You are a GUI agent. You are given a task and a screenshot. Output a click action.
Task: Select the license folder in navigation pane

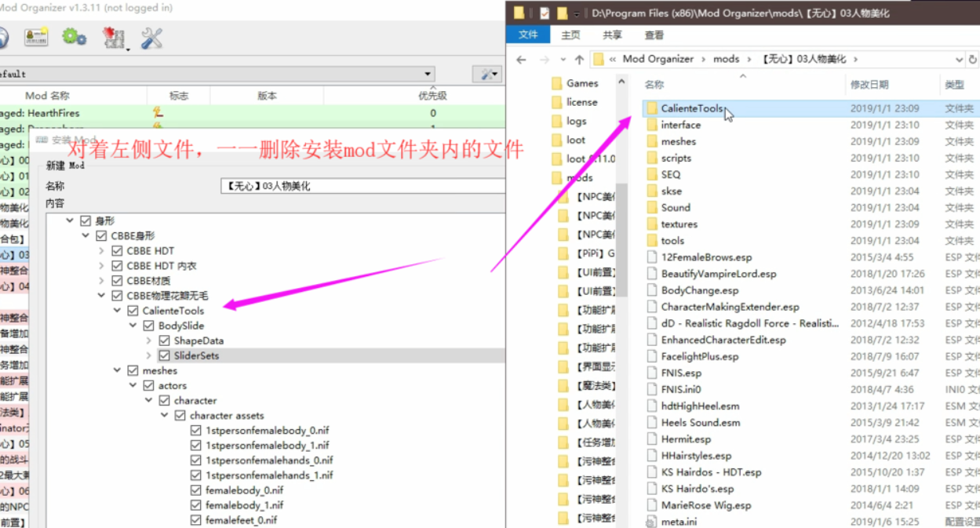581,102
